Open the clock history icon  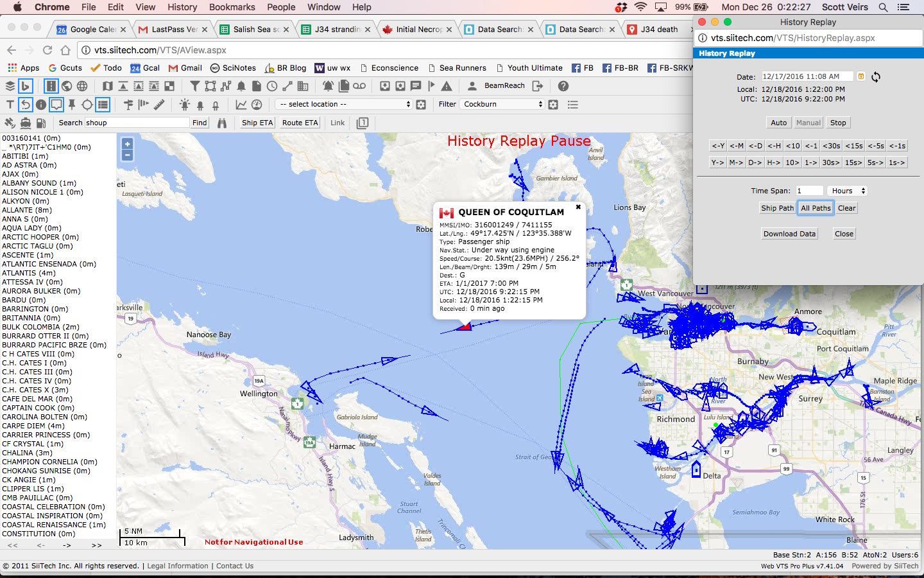coord(272,86)
